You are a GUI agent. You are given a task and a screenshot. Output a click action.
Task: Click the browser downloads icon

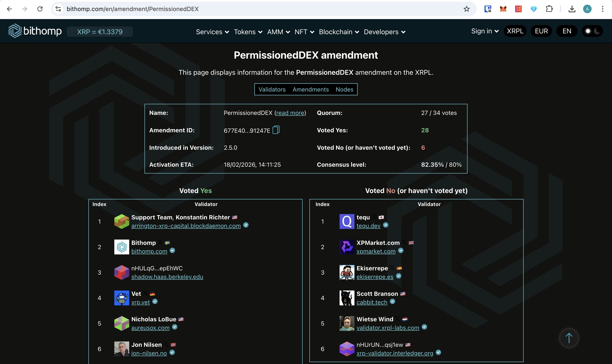point(572,9)
